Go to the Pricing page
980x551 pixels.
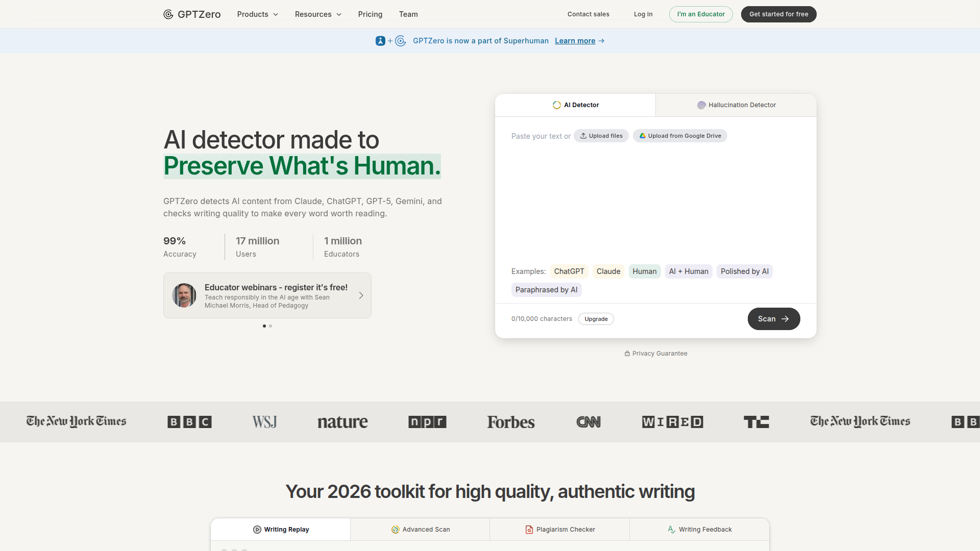pyautogui.click(x=370, y=14)
